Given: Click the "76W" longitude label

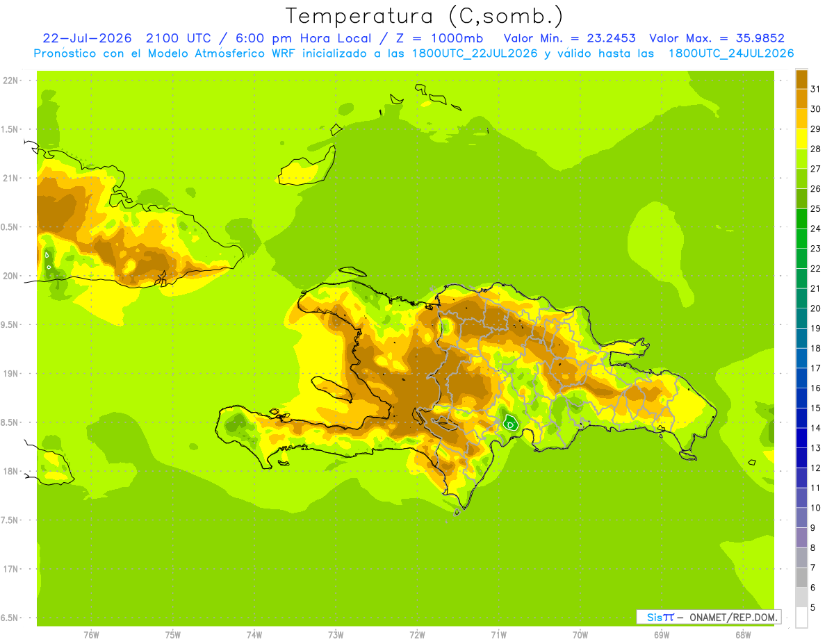Looking at the screenshot, I should (x=91, y=634).
